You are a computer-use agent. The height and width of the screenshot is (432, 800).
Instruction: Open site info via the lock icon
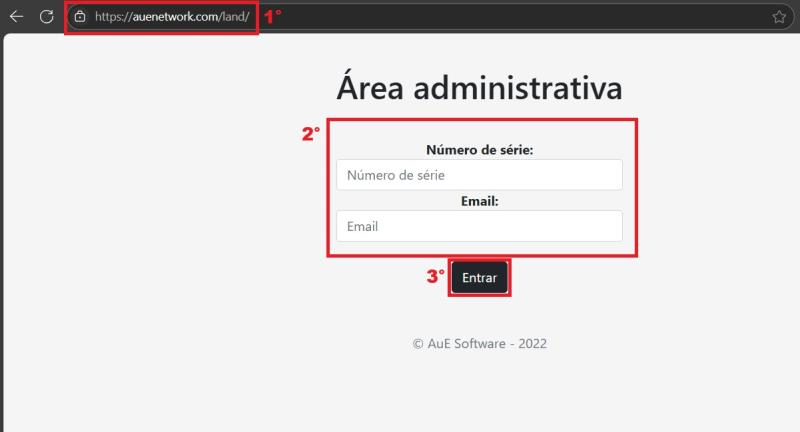point(80,17)
